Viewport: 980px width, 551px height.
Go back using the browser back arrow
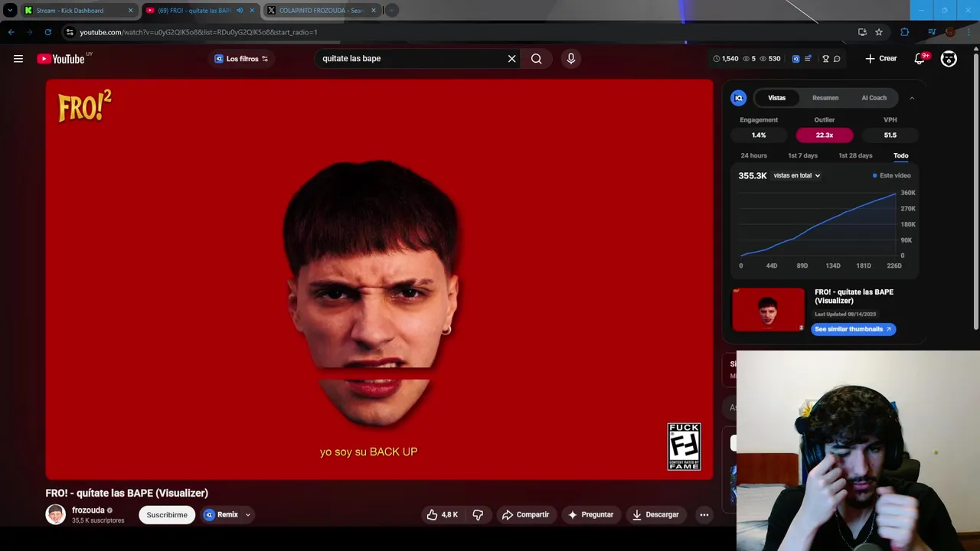click(11, 32)
